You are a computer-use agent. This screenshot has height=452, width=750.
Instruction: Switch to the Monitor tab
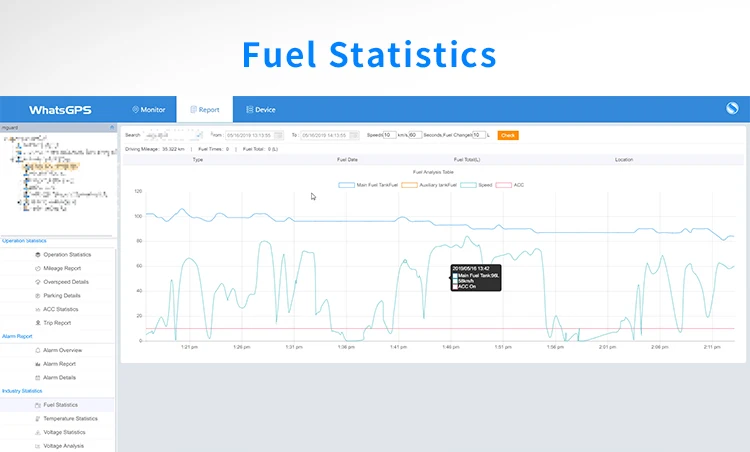149,110
